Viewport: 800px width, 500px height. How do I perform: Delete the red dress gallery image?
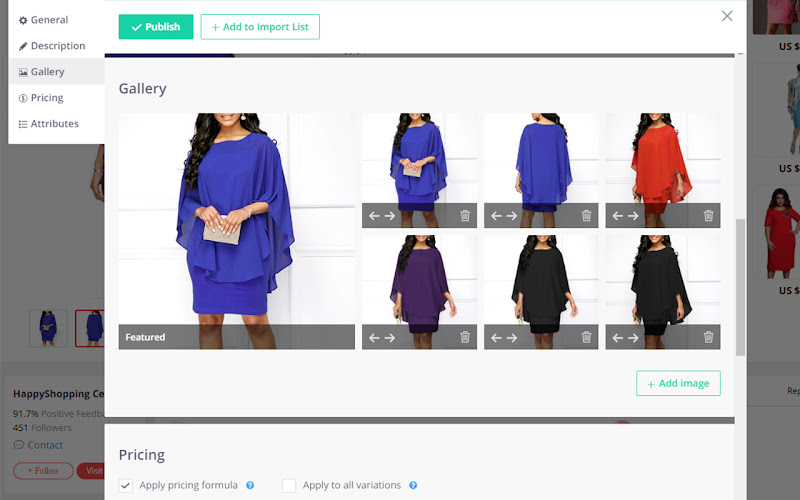tap(708, 216)
